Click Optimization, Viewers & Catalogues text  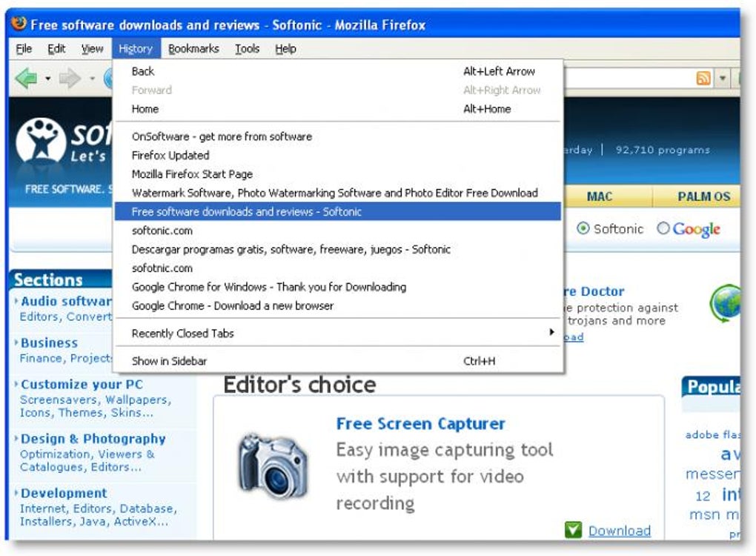[87, 460]
